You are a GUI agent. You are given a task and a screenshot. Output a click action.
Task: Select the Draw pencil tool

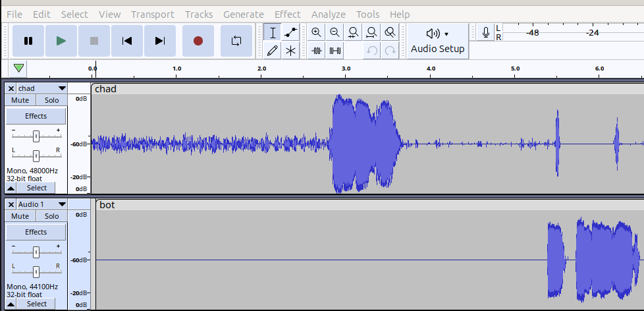tap(273, 50)
